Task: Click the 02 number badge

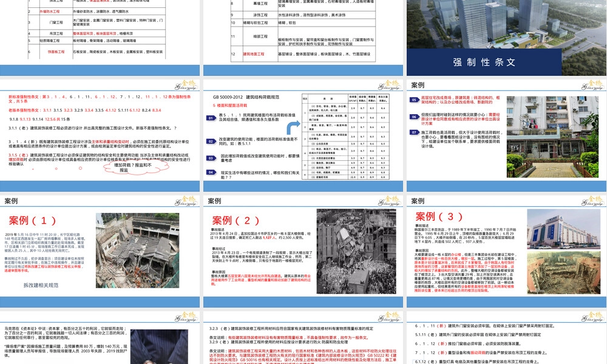Action: (x=211, y=141)
